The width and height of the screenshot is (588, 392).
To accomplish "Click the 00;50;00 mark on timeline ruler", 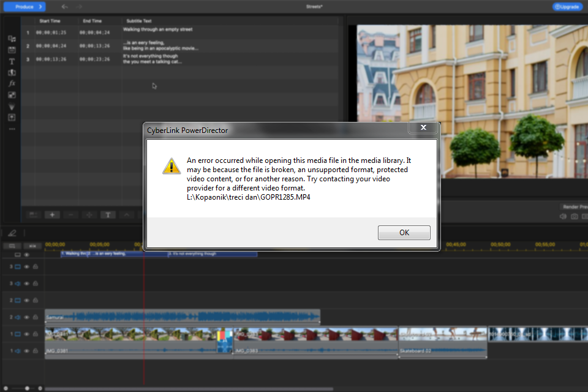I will tap(500, 244).
